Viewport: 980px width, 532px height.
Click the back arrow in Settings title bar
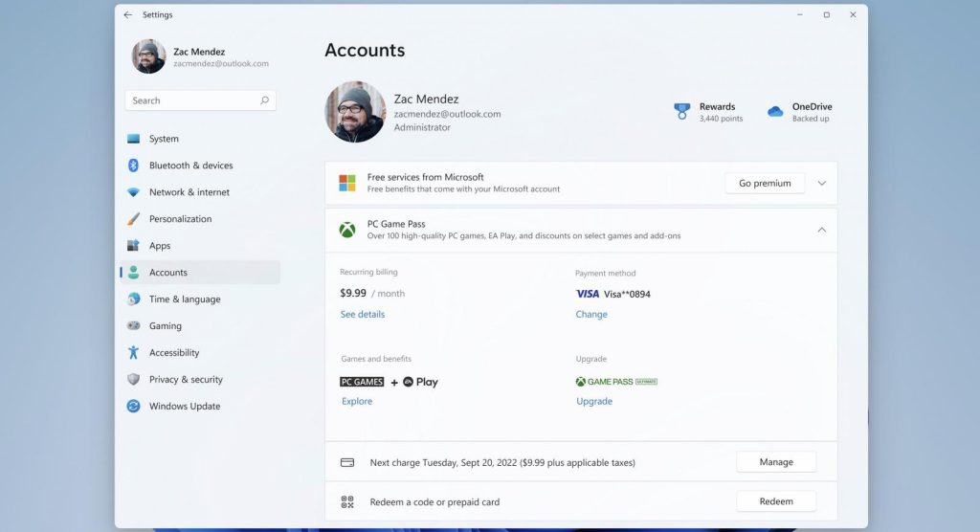click(x=127, y=14)
